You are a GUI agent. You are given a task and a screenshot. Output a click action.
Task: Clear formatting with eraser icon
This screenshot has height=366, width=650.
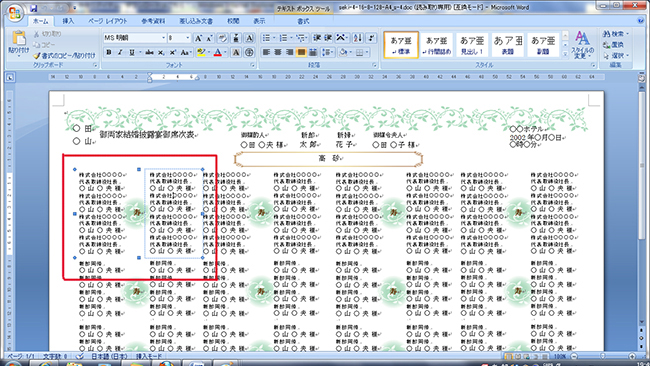click(x=223, y=38)
